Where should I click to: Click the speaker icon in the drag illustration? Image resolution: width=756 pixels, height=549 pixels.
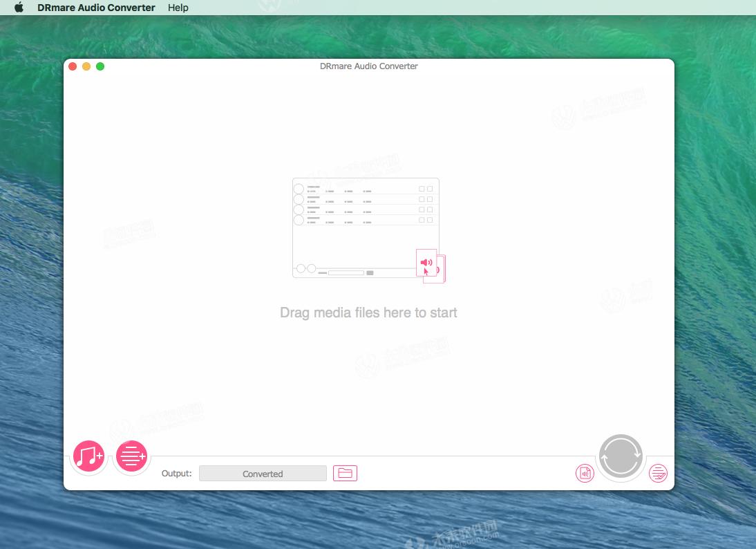(x=426, y=263)
